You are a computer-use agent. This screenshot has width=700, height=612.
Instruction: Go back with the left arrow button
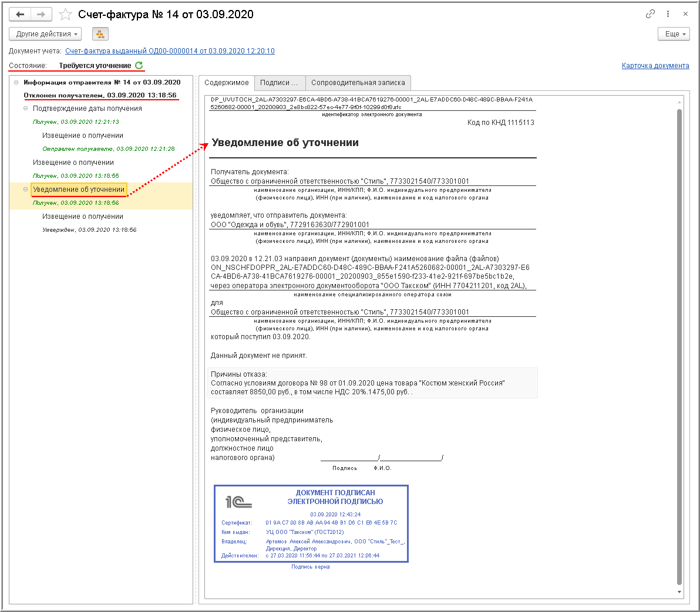pyautogui.click(x=20, y=14)
